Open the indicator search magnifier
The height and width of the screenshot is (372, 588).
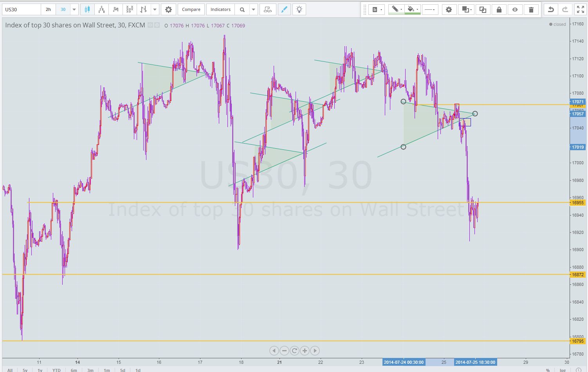pyautogui.click(x=242, y=9)
